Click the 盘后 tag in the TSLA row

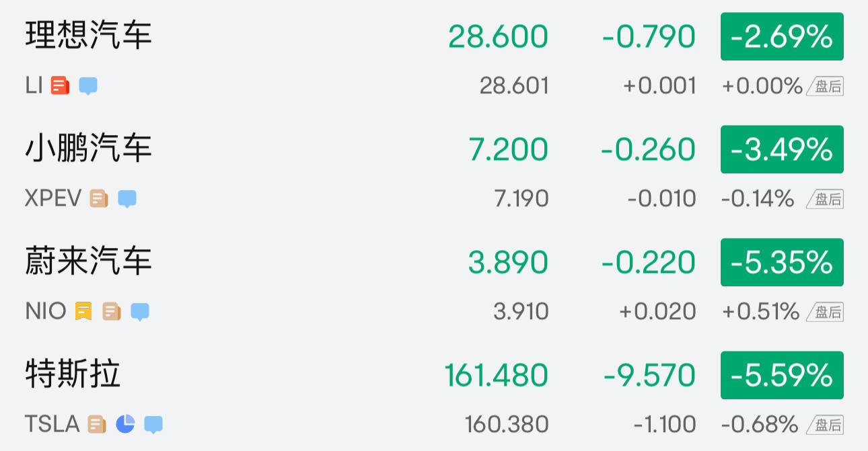pyautogui.click(x=826, y=425)
